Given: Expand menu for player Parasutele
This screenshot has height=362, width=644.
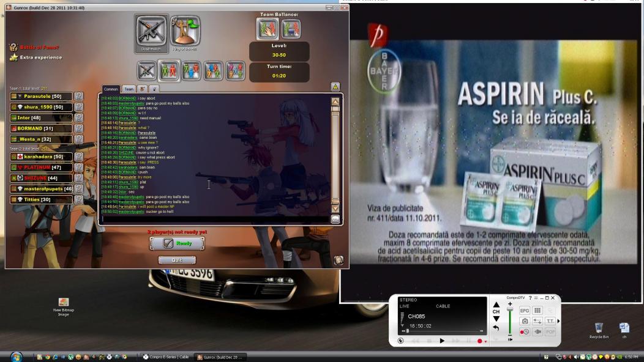Looking at the screenshot, I should click(15, 96).
